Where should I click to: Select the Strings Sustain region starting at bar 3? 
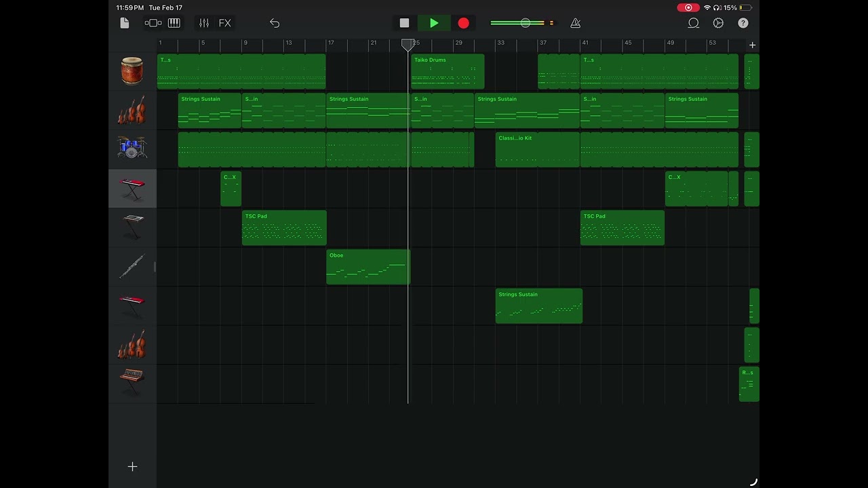210,110
